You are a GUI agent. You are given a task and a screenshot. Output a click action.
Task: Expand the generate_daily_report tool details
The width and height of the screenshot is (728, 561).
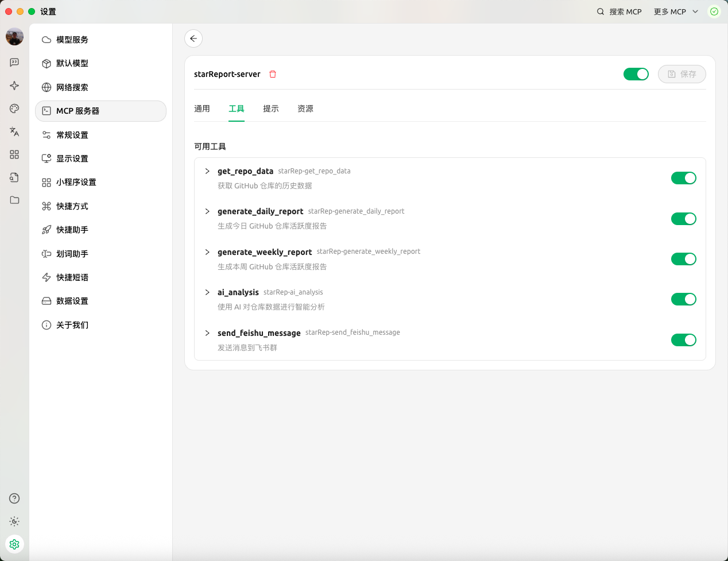coord(207,211)
